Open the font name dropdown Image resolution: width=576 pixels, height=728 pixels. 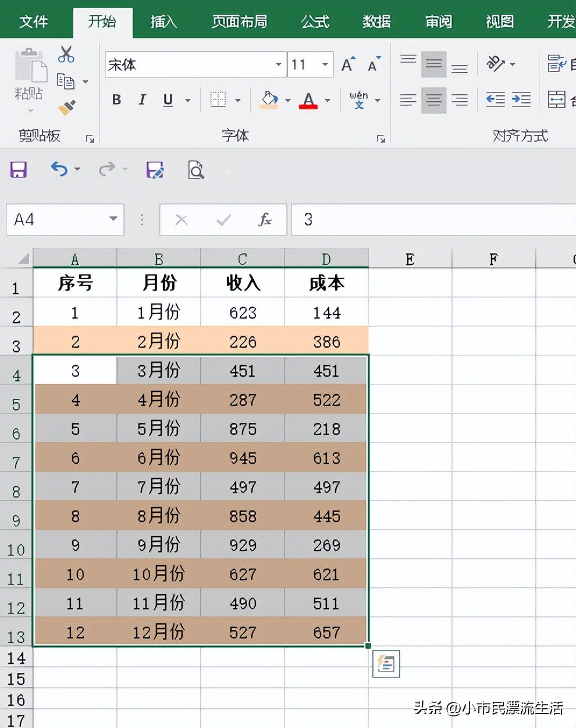(x=279, y=65)
